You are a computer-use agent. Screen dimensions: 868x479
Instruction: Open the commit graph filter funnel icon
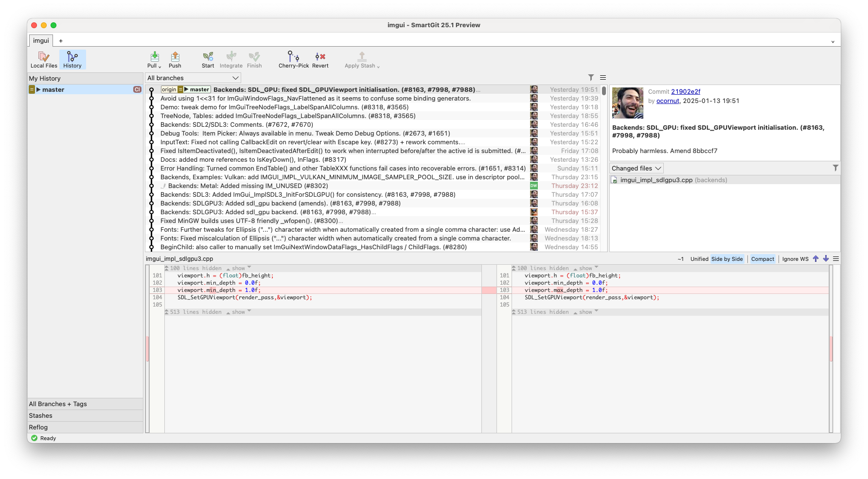[x=591, y=77]
